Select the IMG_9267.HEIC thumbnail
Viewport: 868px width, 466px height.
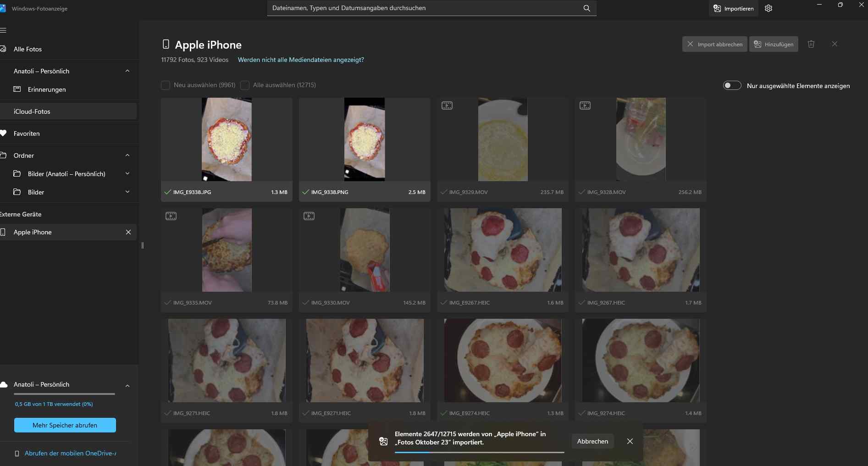click(x=641, y=250)
